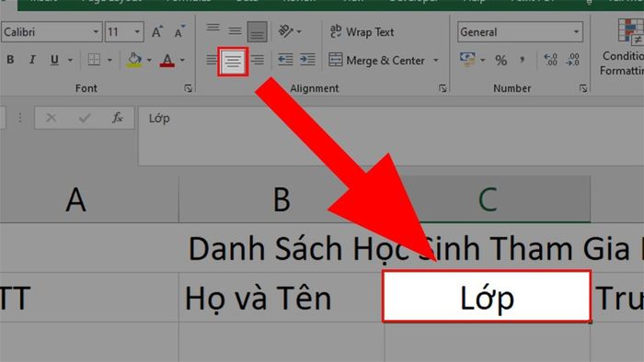Select the TT header cell
The width and height of the screenshot is (644, 362).
point(89,298)
